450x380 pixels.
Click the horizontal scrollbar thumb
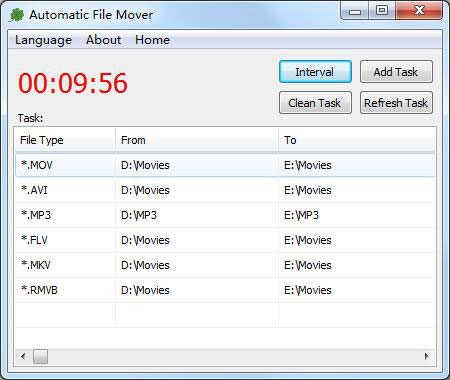[x=40, y=356]
